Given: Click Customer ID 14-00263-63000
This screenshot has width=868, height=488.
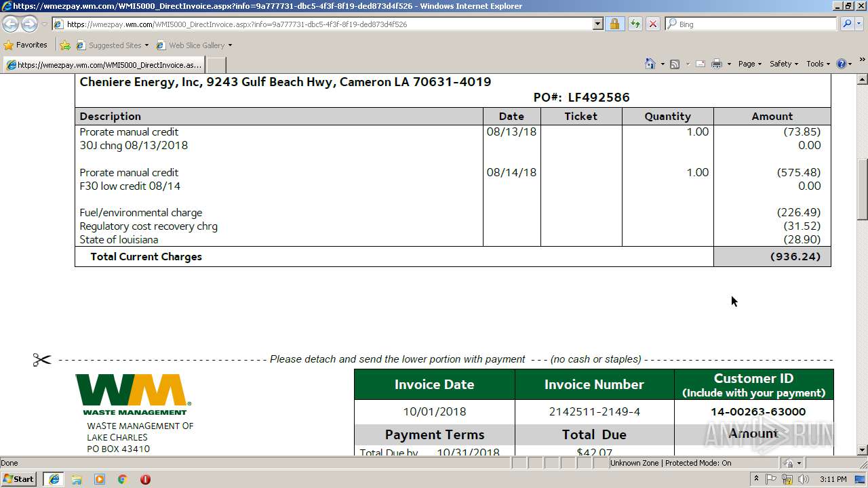Looking at the screenshot, I should click(x=758, y=411).
